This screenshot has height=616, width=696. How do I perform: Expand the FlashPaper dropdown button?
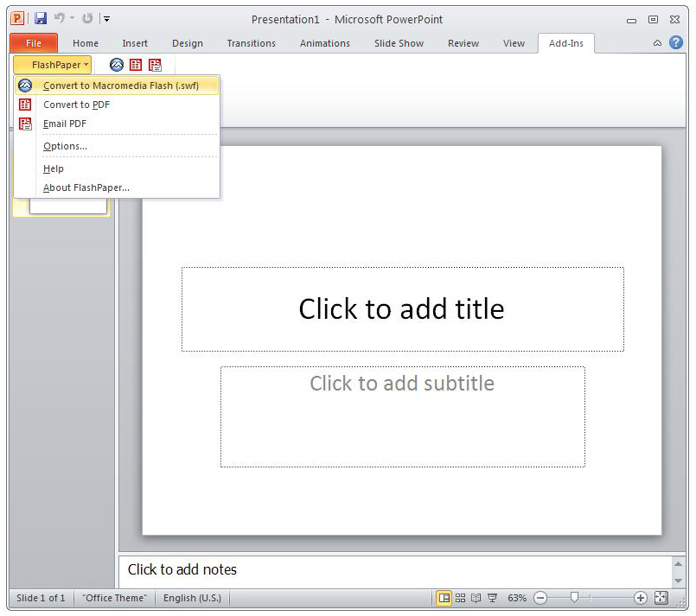point(53,65)
